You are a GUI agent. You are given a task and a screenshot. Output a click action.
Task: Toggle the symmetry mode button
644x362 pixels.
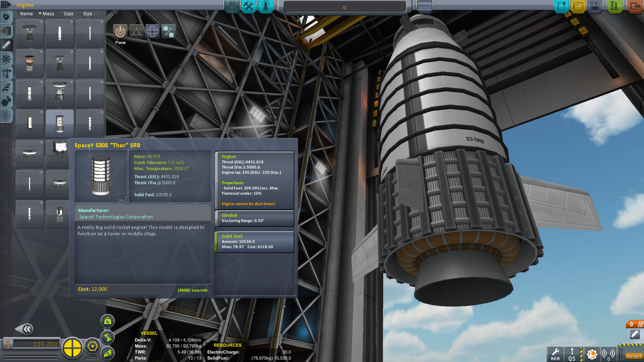coord(72,347)
